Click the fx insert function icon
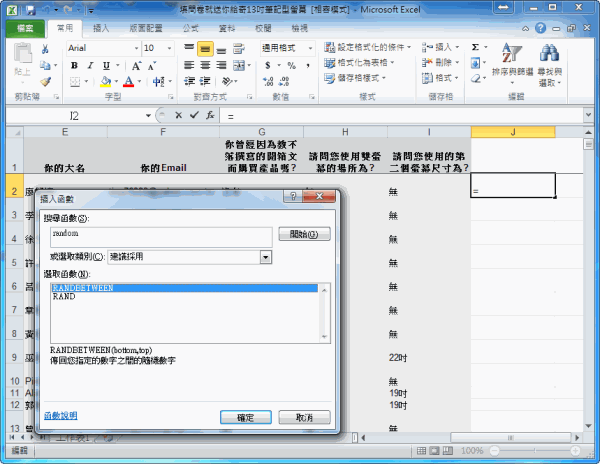The width and height of the screenshot is (600, 464). (x=210, y=117)
